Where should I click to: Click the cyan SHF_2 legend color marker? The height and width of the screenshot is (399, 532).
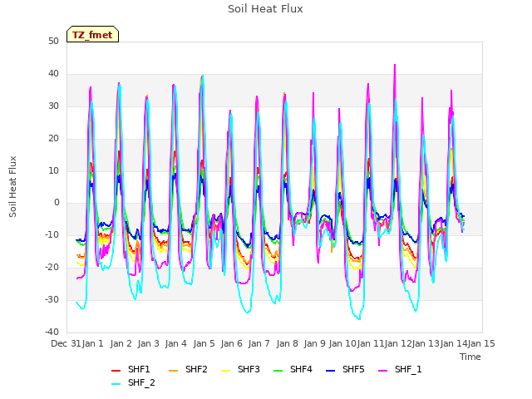point(116,384)
